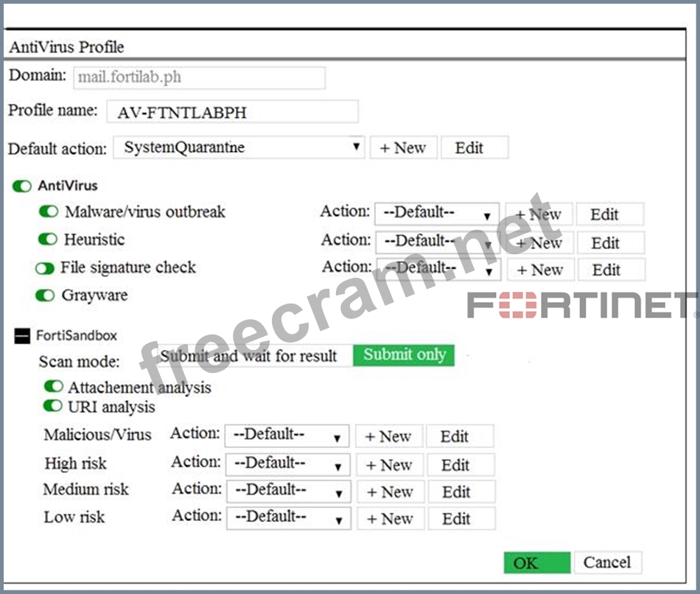The width and height of the screenshot is (700, 594).
Task: Collapse the FortiSandbox section
Action: (22, 335)
